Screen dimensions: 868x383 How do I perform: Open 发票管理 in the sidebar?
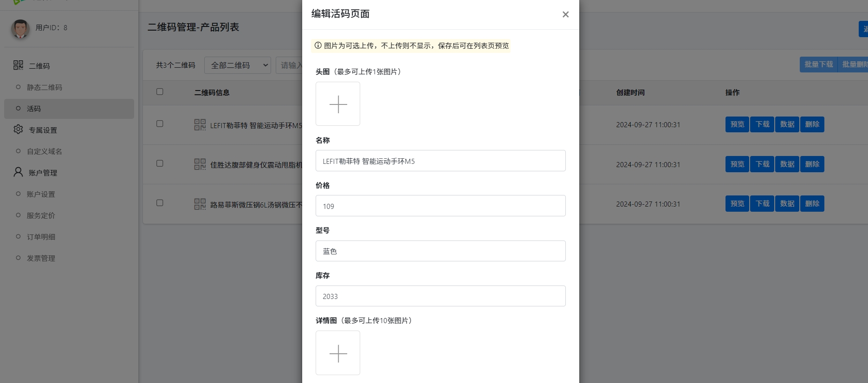click(x=41, y=258)
